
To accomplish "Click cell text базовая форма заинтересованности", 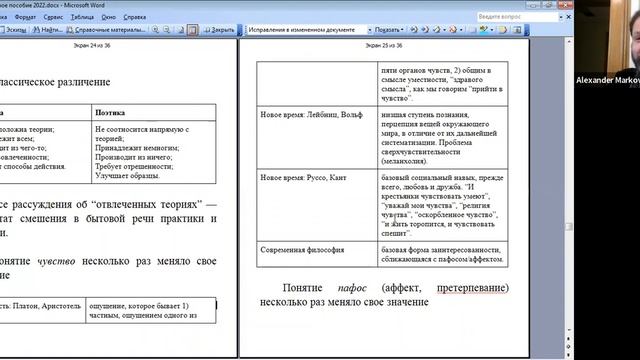I will [x=441, y=250].
